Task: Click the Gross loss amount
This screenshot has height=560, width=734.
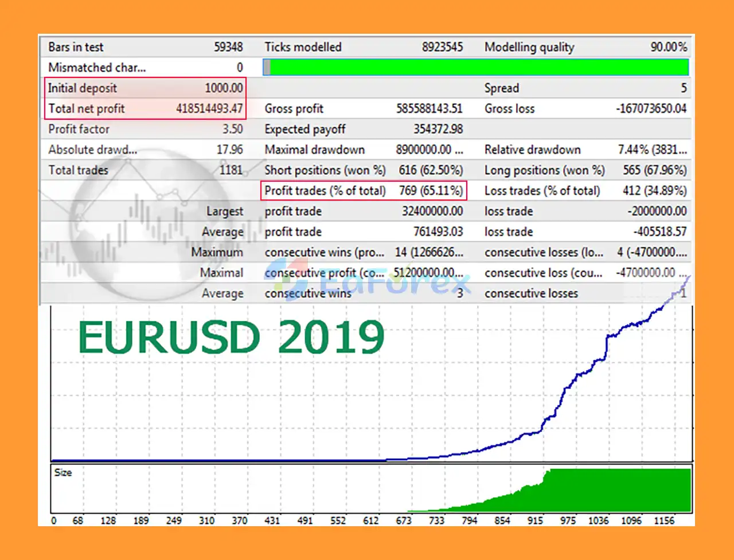Action: click(651, 108)
